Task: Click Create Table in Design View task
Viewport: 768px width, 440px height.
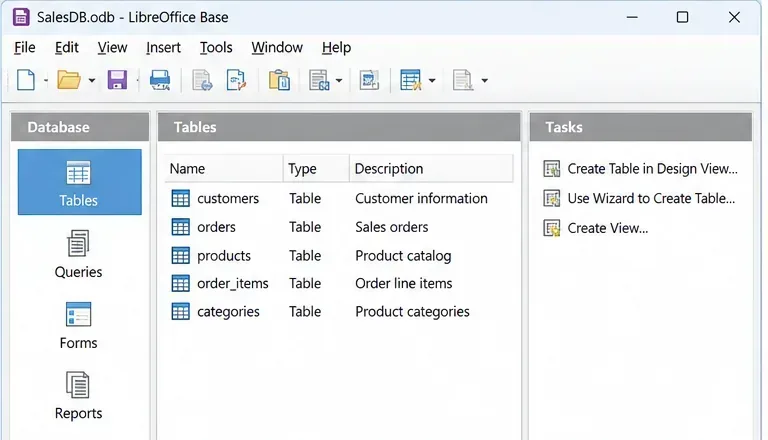Action: click(x=652, y=169)
